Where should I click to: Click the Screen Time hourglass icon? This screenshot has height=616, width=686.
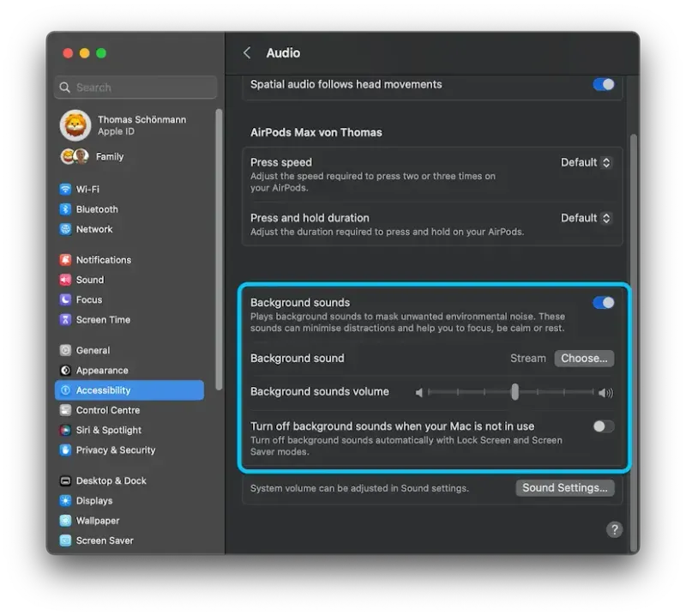[65, 320]
